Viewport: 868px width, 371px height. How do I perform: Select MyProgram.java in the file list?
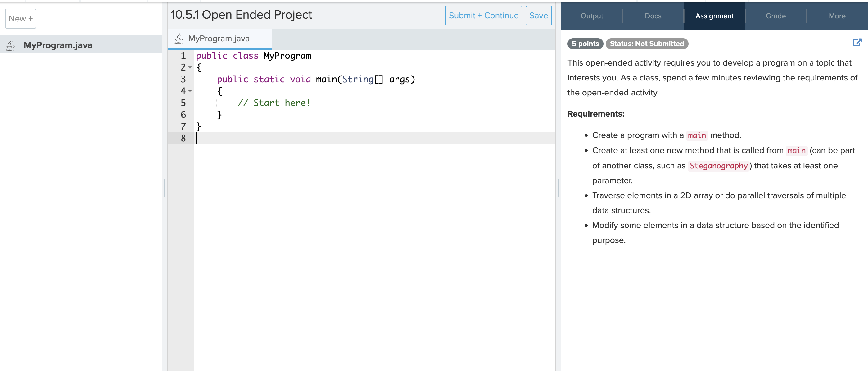pos(81,44)
